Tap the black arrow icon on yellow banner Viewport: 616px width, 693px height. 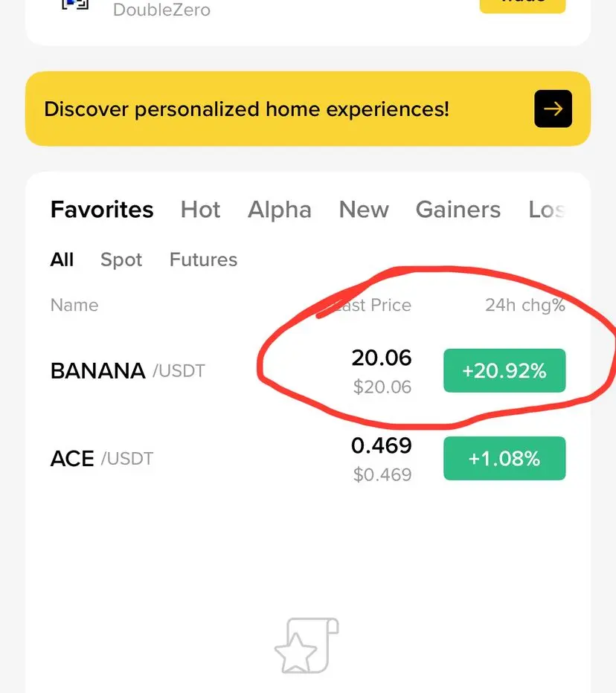click(x=553, y=109)
